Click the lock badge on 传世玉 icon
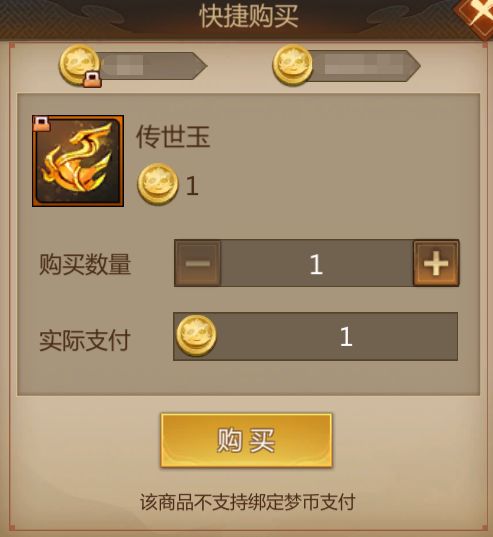The image size is (493, 537). (42, 124)
